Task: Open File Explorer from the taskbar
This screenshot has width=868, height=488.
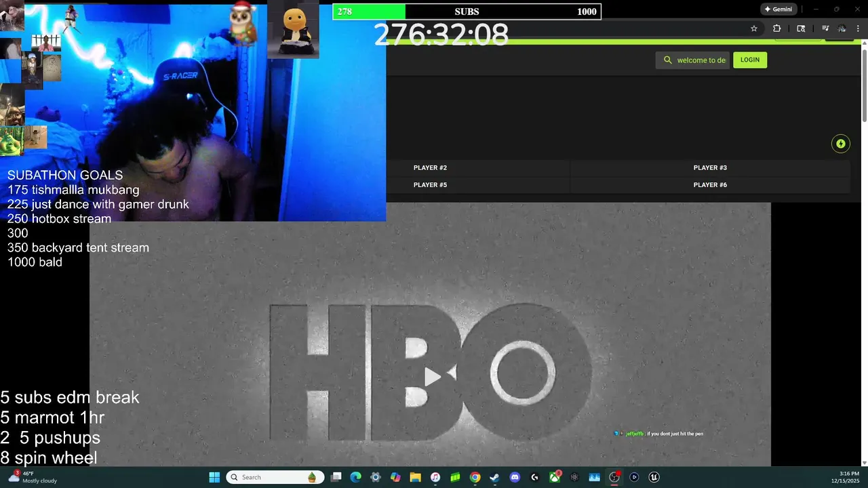Action: tap(415, 477)
